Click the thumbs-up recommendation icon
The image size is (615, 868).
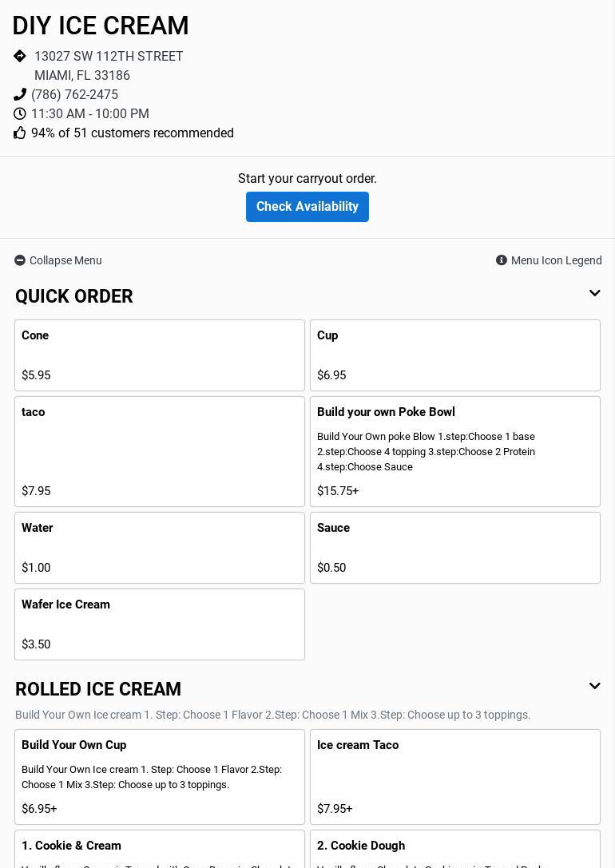click(20, 133)
